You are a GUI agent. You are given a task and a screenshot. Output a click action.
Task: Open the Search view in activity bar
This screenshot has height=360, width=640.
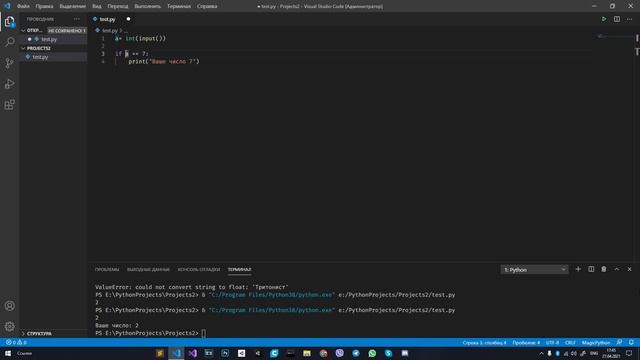9,42
